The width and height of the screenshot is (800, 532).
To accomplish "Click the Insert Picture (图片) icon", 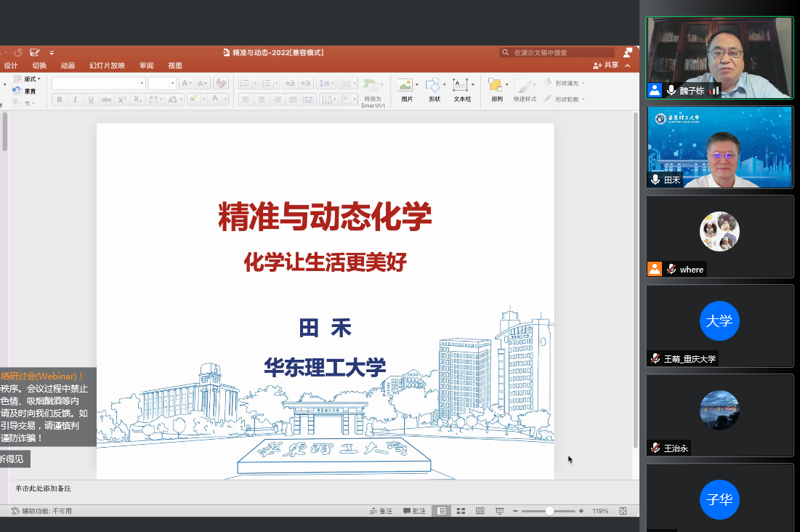I will coord(405,86).
